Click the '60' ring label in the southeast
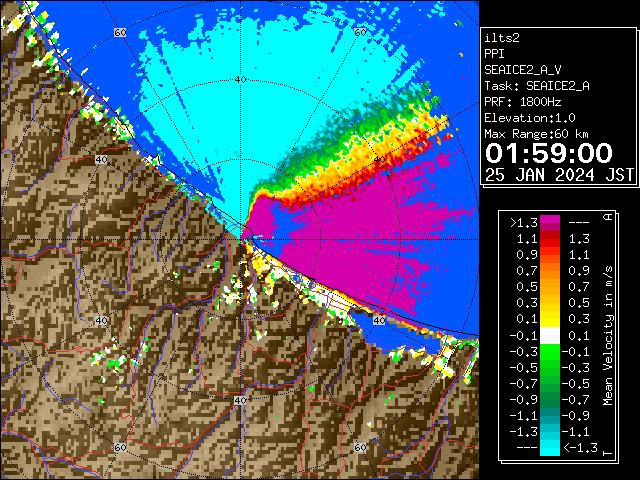 pyautogui.click(x=360, y=447)
